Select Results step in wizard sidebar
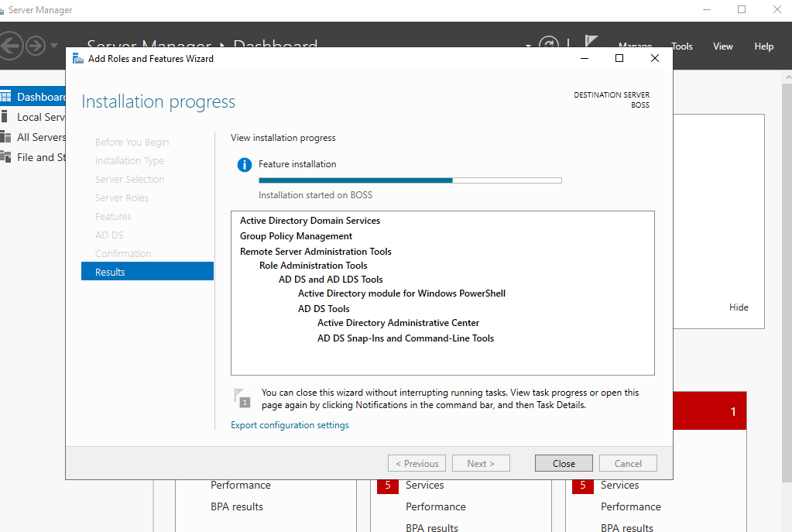792x532 pixels. pos(147,272)
